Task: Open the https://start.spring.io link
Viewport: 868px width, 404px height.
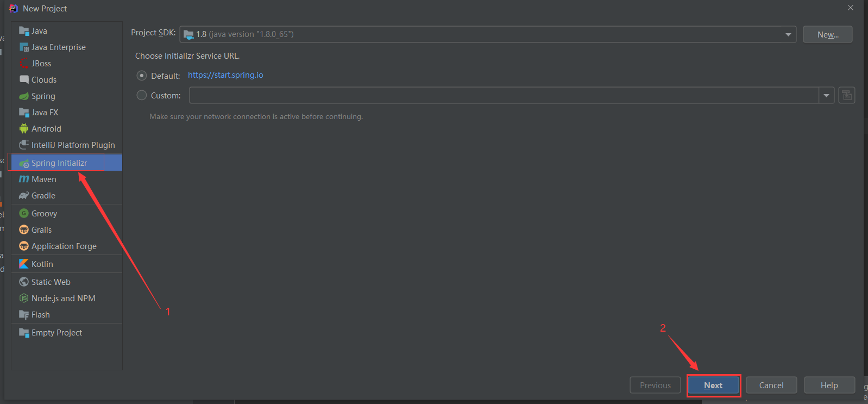Action: tap(225, 75)
